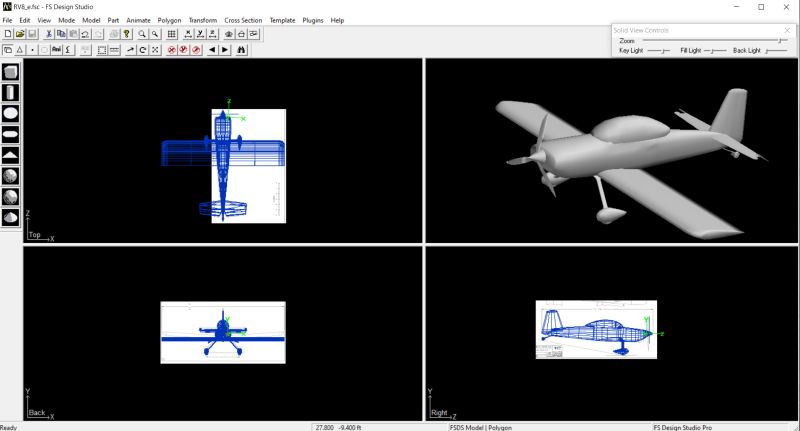The image size is (800, 431).
Task: Click the Z axis constraint icon
Action: click(x=213, y=34)
